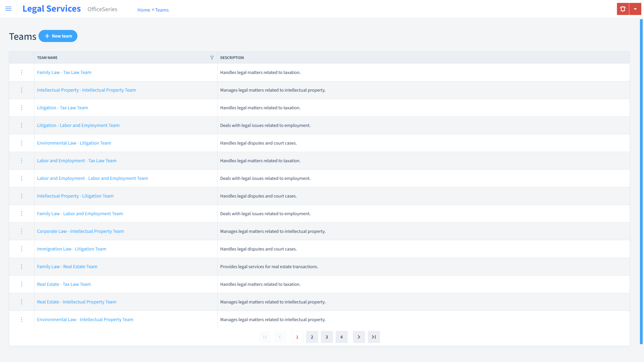This screenshot has width=644, height=362.
Task: Click the dropdown arrow next to bell icon
Action: [x=635, y=9]
